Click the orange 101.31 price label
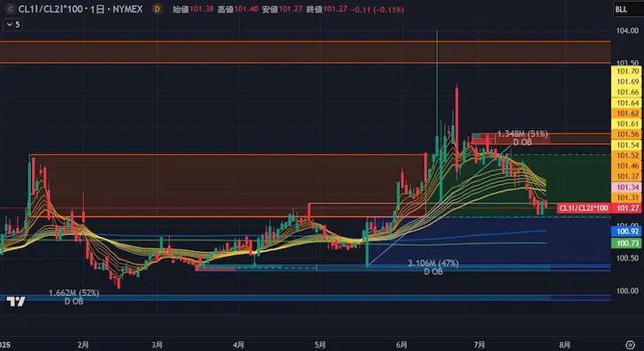Screen dimensions: 644x351 [626, 198]
